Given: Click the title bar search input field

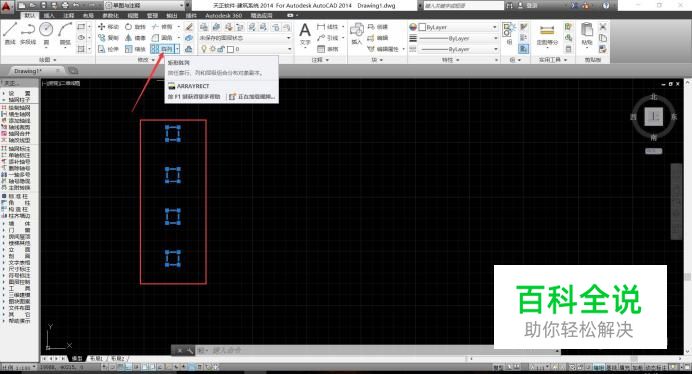Looking at the screenshot, I should click(463, 5).
